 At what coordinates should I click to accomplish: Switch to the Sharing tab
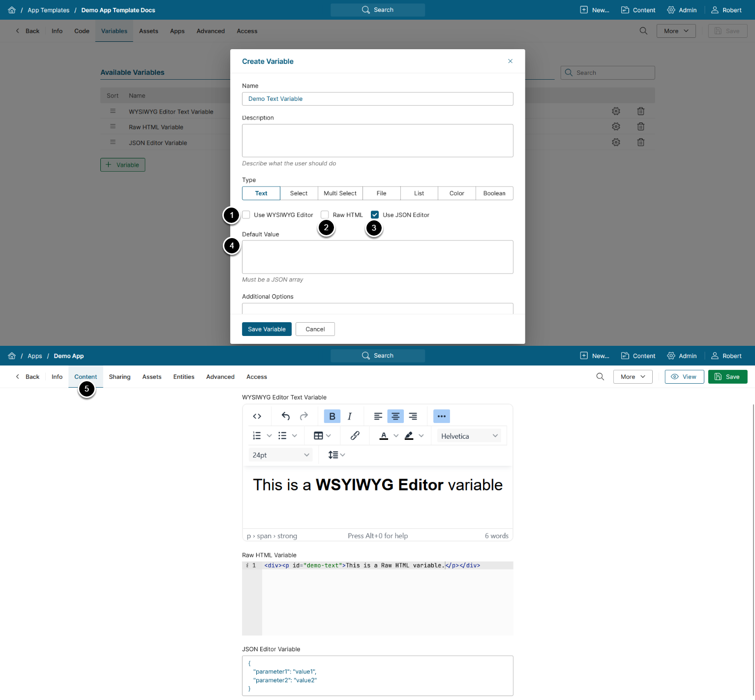point(120,377)
